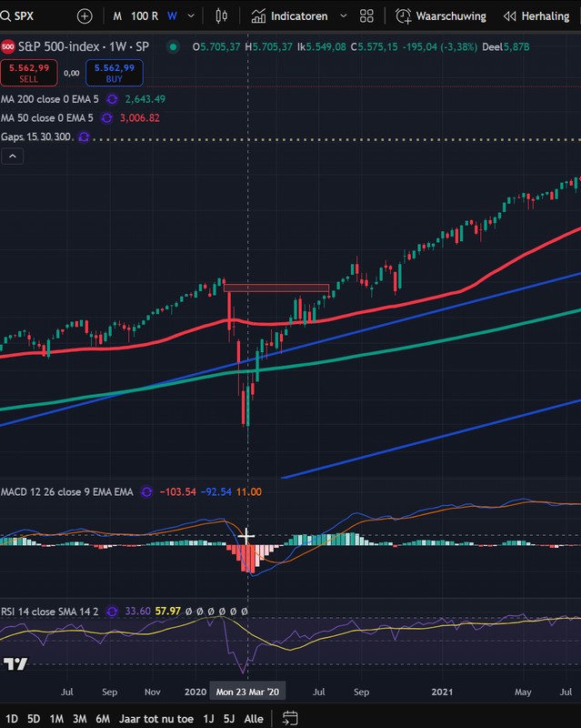Viewport: 581px width, 728px height.
Task: Select the Jaar tot nu toe range
Action: click(x=155, y=719)
